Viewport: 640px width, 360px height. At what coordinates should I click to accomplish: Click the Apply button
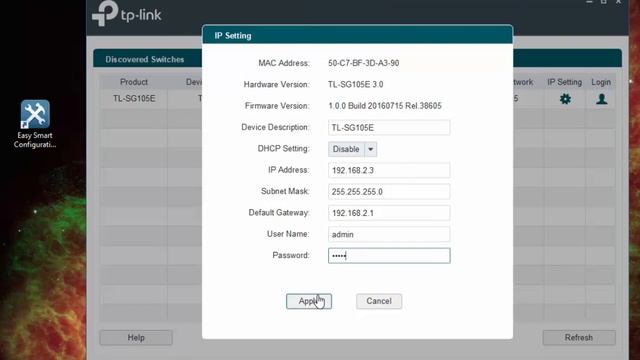309,301
